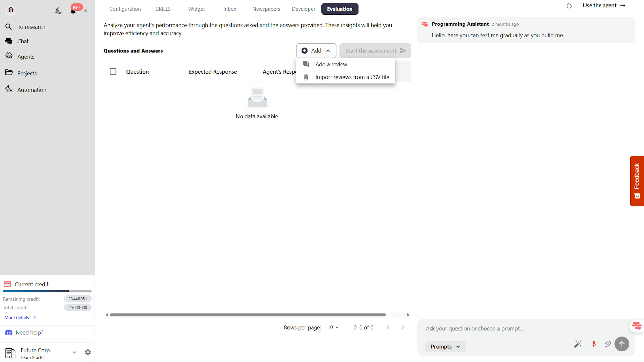The width and height of the screenshot is (644, 362).
Task: Open organization settings gear icon
Action: point(88,352)
